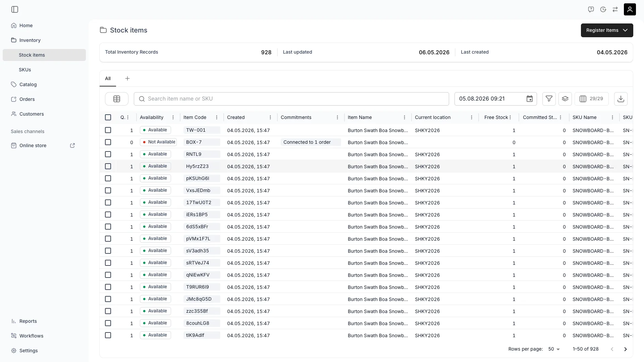The image size is (644, 362).
Task: Open the user profile avatar
Action: point(630,9)
